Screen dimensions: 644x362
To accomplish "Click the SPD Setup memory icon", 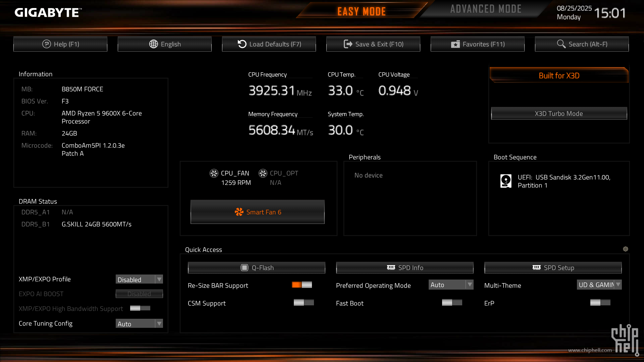I will point(536,267).
